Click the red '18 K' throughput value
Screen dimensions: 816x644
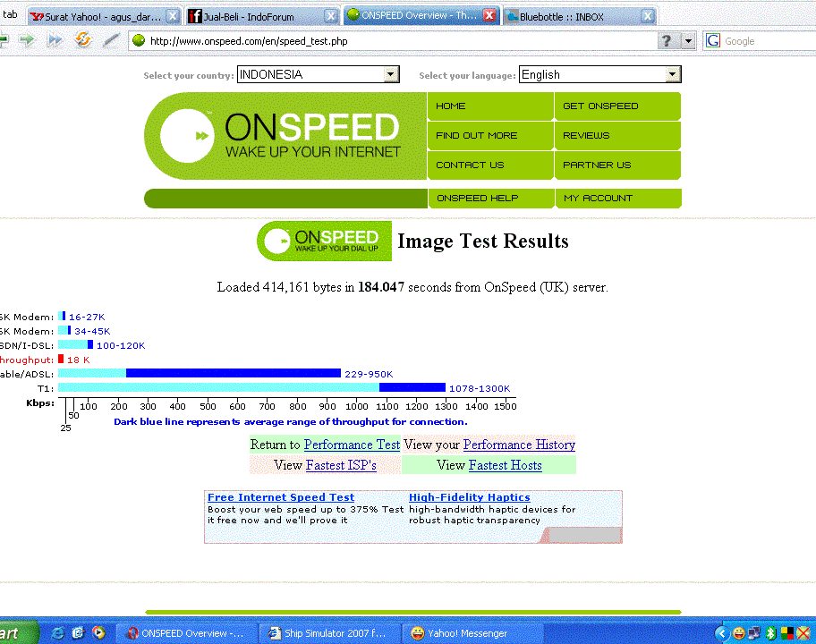[x=78, y=360]
